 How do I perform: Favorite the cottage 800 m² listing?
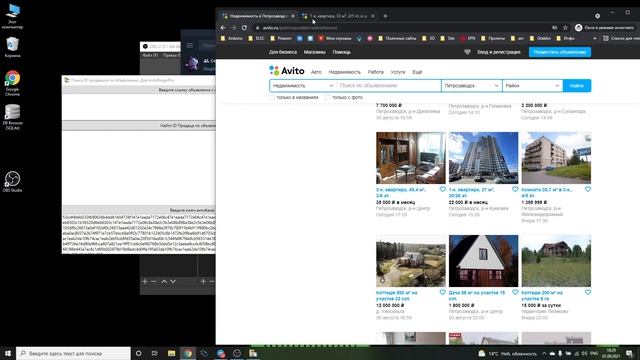(442, 292)
